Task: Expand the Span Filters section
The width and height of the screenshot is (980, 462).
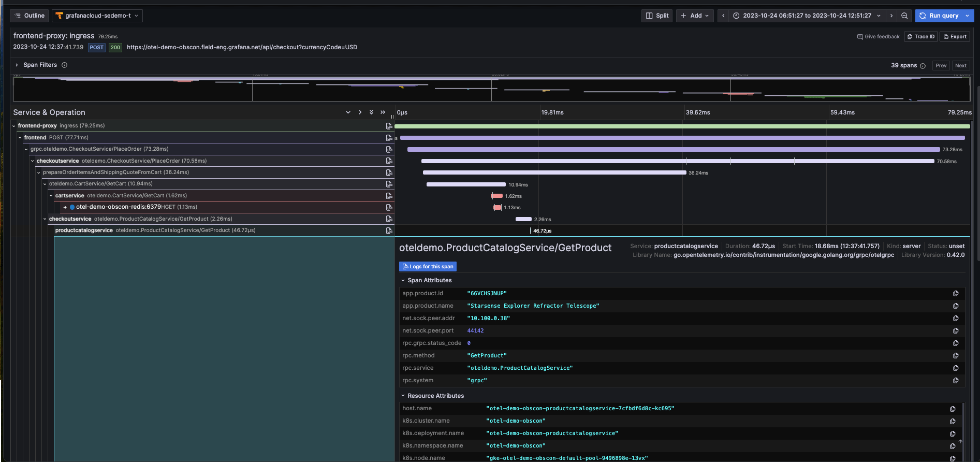Action: click(x=17, y=65)
